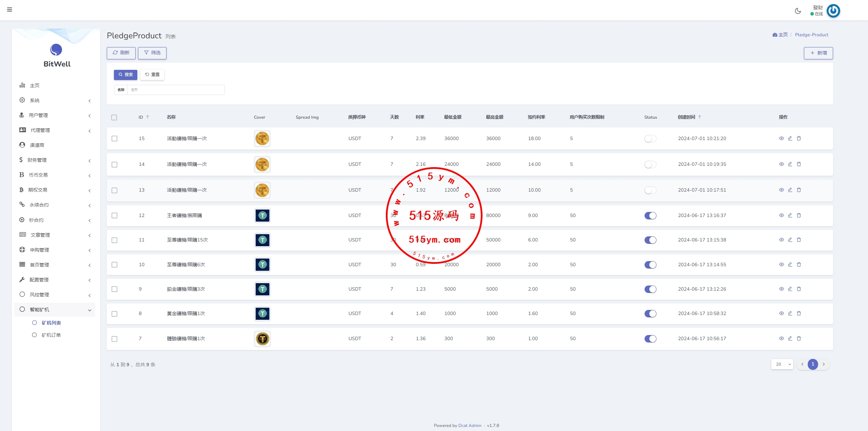Screen dimensions: 868x431
Task: Disable status switch for 王者礦機 row
Action: (x=650, y=216)
